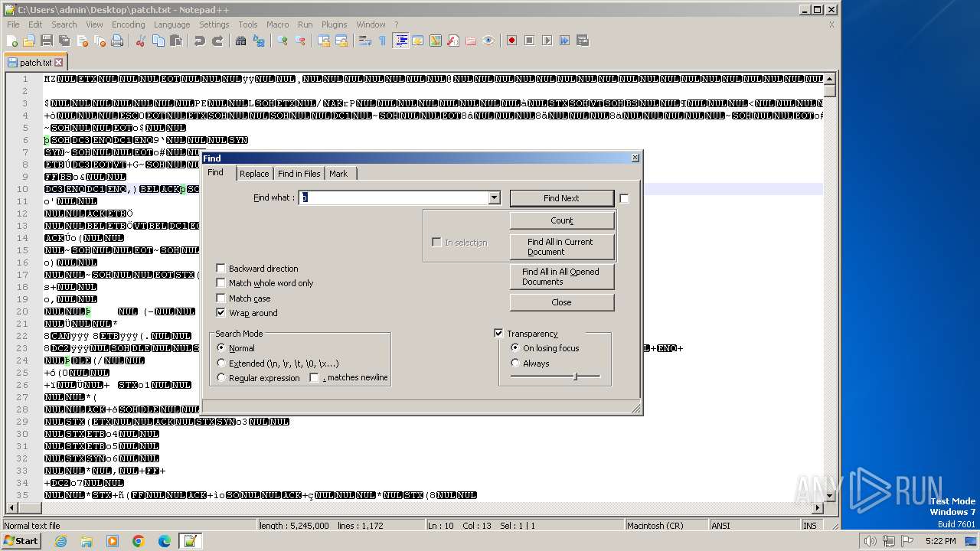Viewport: 980px width, 551px height.
Task: Click the Save All toolbar icon
Action: [64, 41]
